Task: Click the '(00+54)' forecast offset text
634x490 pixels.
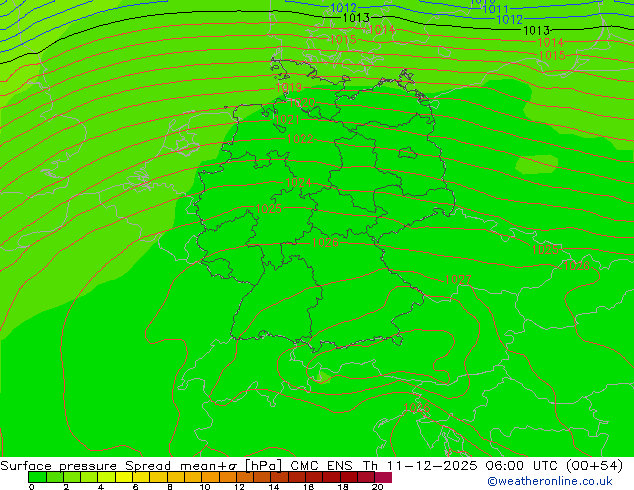Action: point(594,466)
